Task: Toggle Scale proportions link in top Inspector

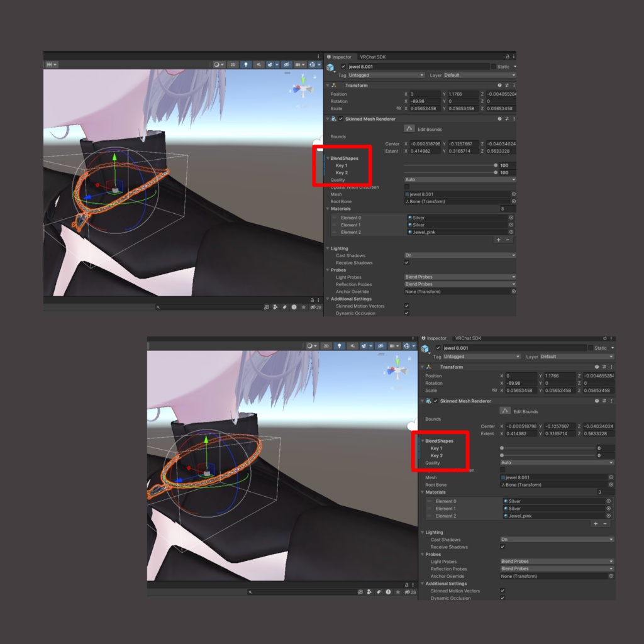Action: [x=398, y=108]
